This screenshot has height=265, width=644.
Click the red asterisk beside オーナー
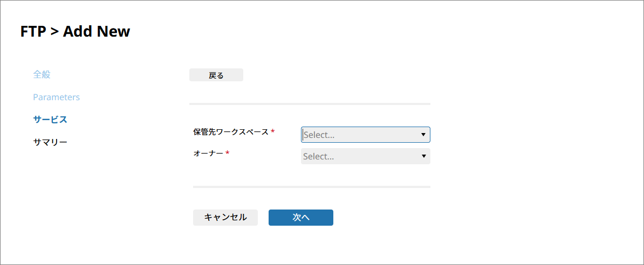tap(228, 154)
